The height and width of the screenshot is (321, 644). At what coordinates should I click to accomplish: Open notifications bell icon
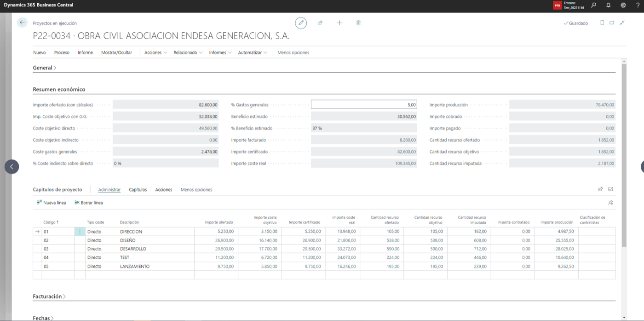coord(609,5)
